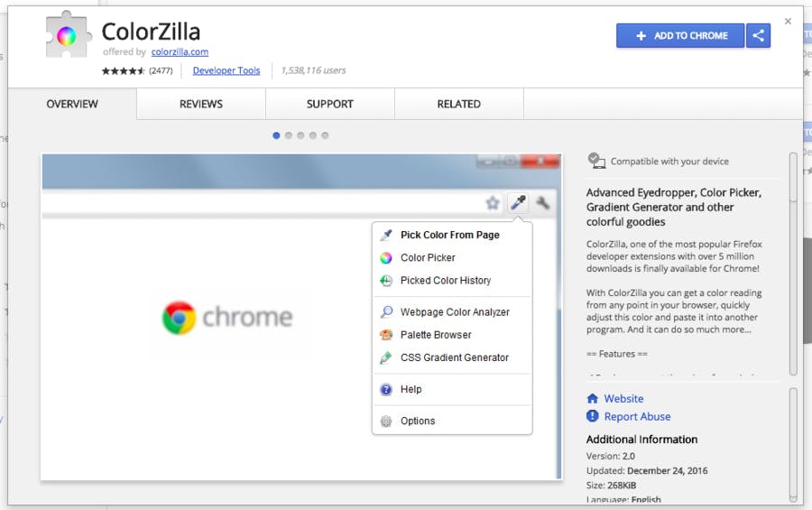Click the Picked Color History clock icon
The image size is (812, 510).
point(386,281)
